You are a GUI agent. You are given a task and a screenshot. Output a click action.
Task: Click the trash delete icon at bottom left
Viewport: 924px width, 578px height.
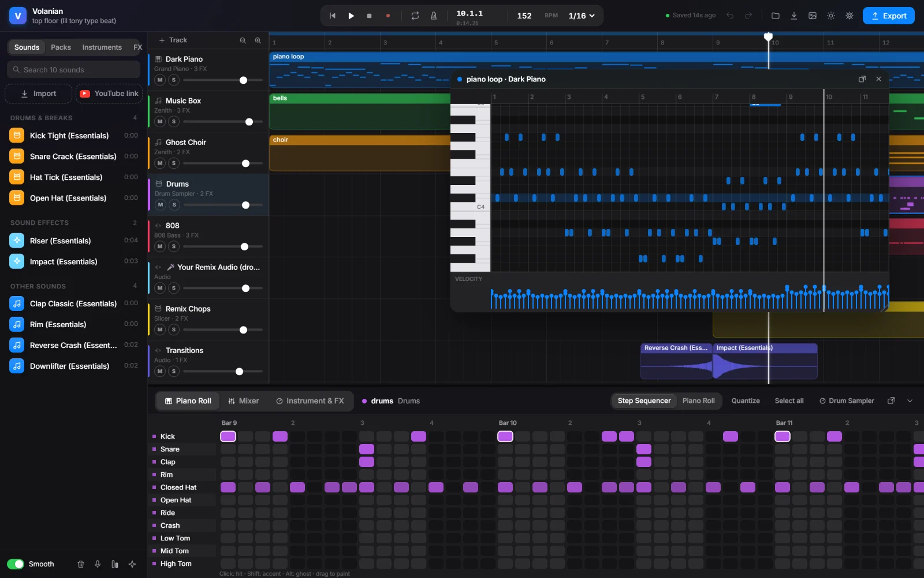81,564
